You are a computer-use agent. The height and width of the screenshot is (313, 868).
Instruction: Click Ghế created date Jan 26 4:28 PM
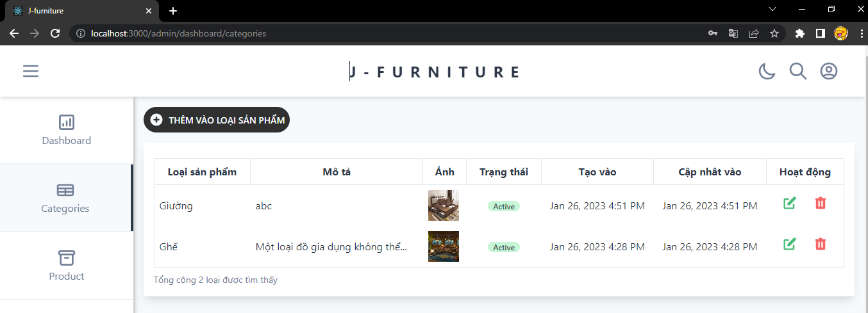tap(597, 247)
